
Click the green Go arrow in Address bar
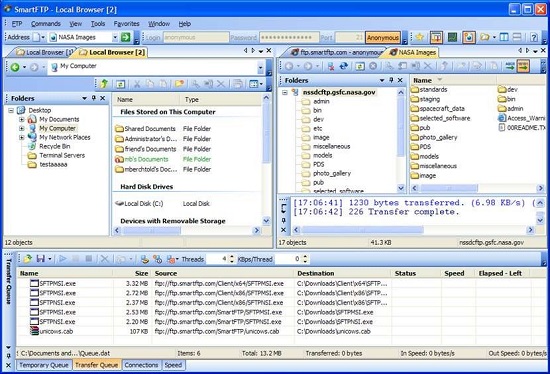(x=126, y=37)
